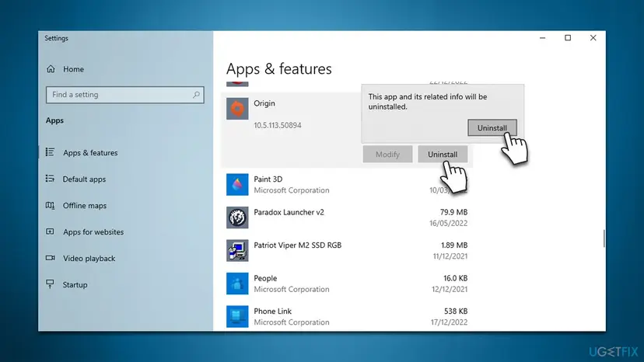Screen dimensions: 644x362
Task: Click the Patriot Viper M2 SSD icon
Action: tap(237, 250)
